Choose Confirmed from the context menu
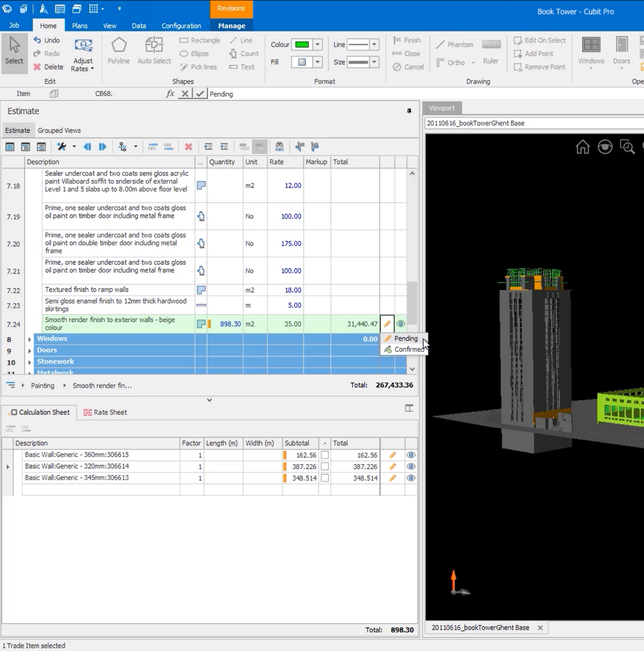Screen dimensions: 644x651 (407, 349)
